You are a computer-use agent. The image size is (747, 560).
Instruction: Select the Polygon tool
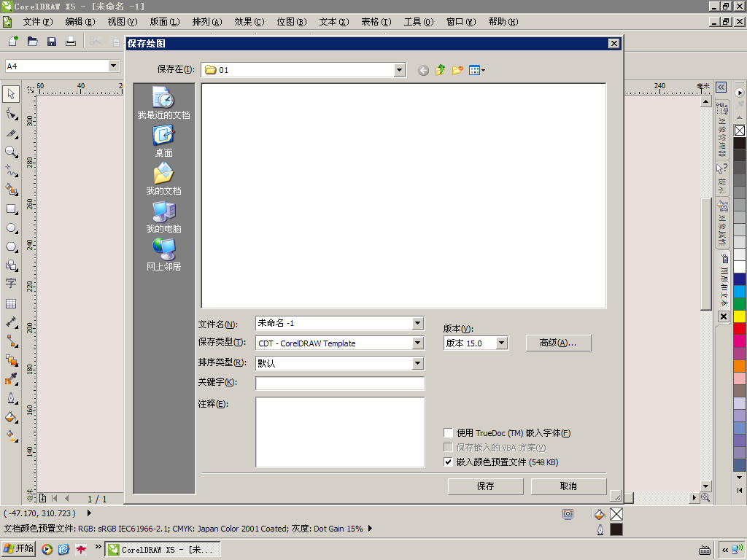[11, 246]
